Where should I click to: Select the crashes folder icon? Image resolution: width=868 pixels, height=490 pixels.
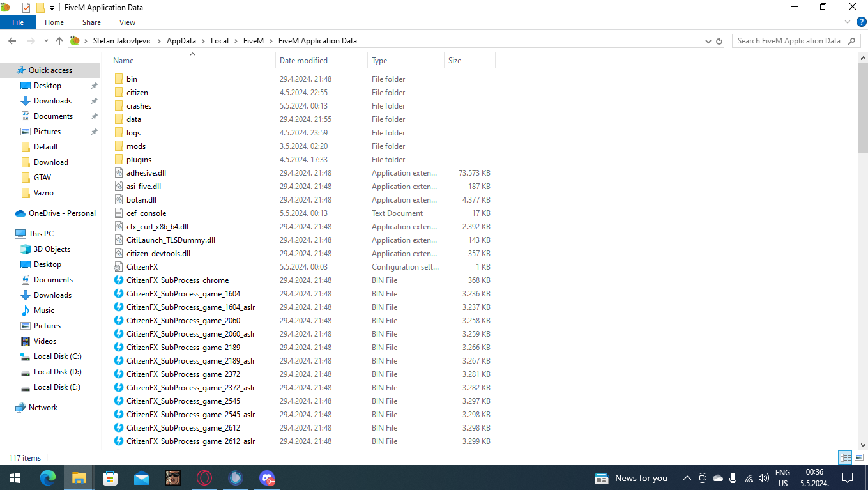point(119,106)
